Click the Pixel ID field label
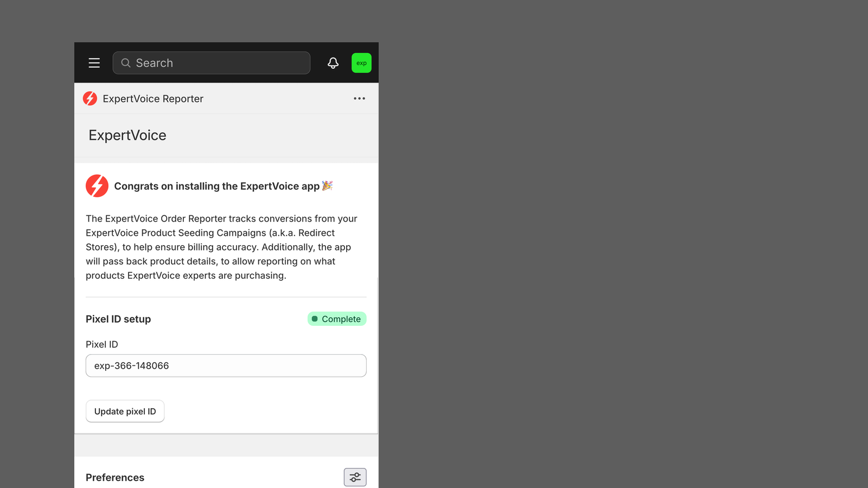This screenshot has height=488, width=868. [x=102, y=344]
